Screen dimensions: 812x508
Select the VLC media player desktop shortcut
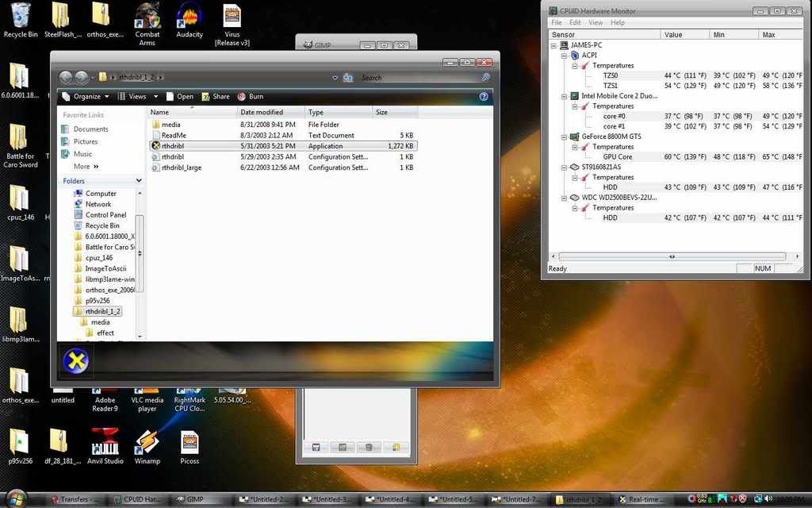pos(147,401)
